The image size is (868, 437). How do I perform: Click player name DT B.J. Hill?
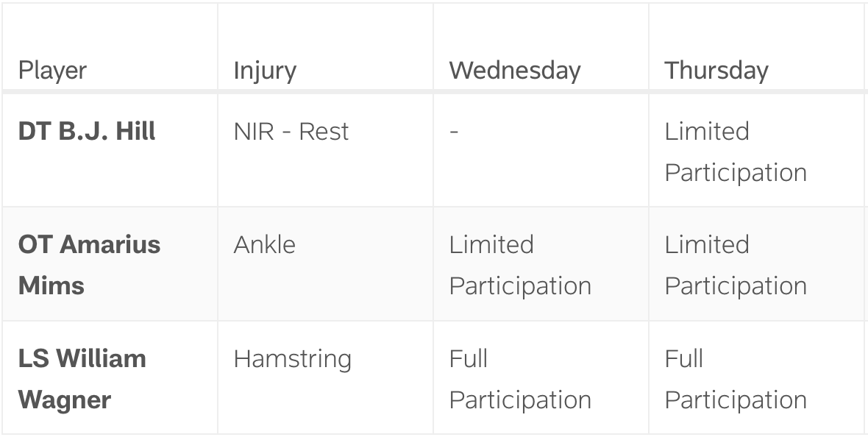87,132
